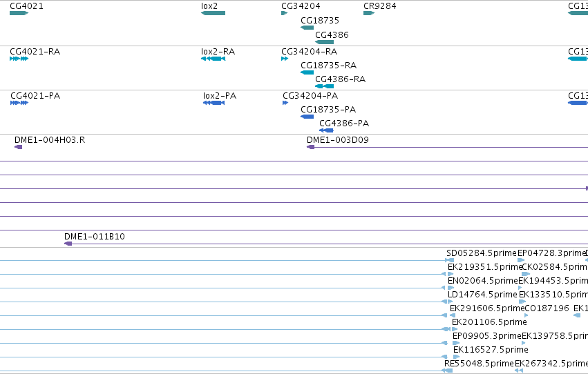
Task: Click the CG18735-PA label text
Action: pos(328,109)
